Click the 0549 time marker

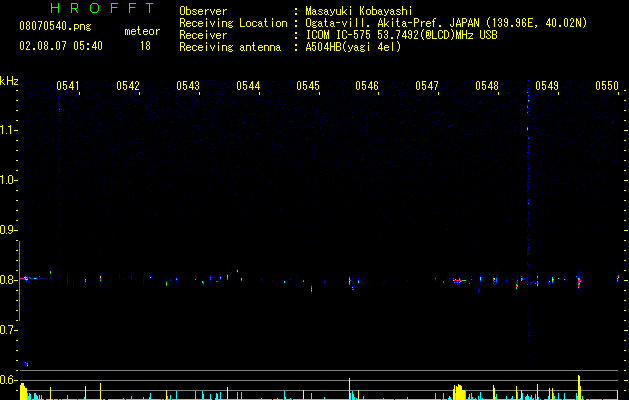tap(547, 86)
